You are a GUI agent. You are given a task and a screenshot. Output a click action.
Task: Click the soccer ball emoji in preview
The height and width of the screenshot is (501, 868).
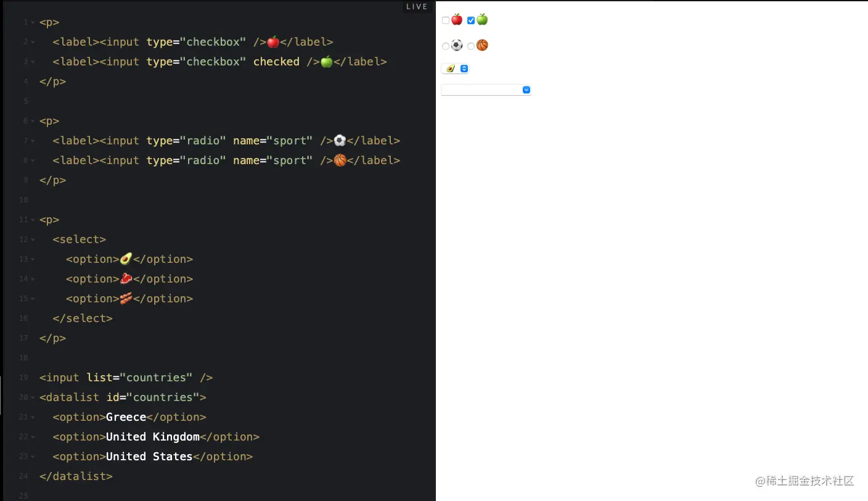[x=457, y=46]
